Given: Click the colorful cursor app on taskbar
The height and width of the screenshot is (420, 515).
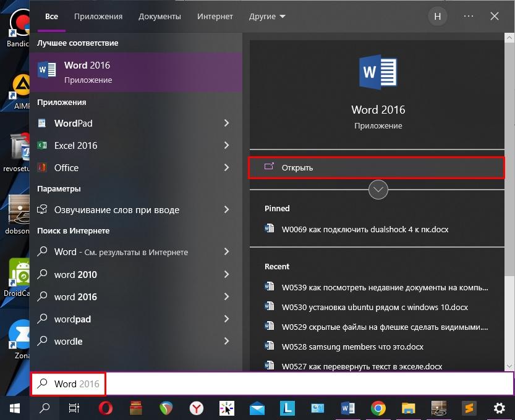Looking at the screenshot, I should pos(227,408).
